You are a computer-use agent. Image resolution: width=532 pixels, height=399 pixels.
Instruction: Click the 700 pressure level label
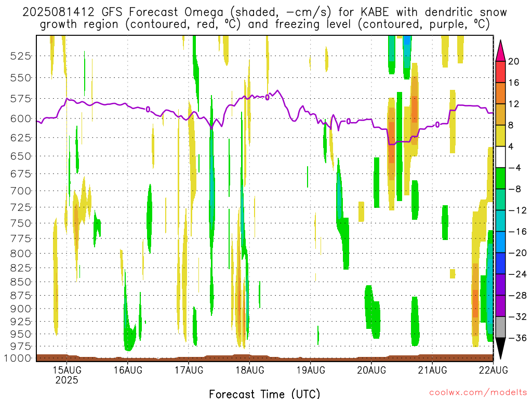tap(21, 191)
